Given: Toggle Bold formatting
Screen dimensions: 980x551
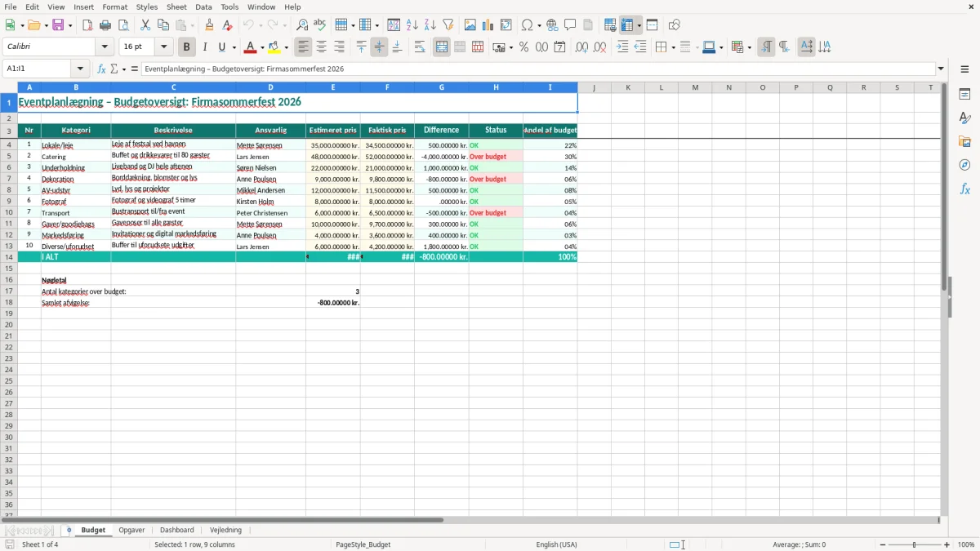Looking at the screenshot, I should 186,47.
